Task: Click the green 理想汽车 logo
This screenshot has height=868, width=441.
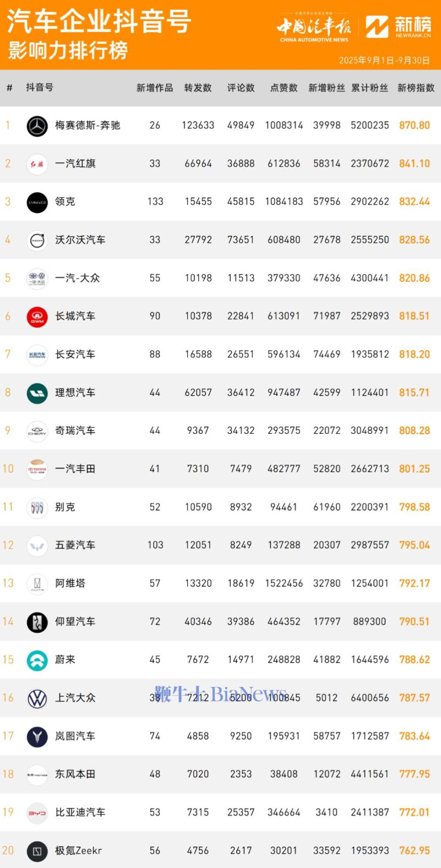Action: (37, 393)
